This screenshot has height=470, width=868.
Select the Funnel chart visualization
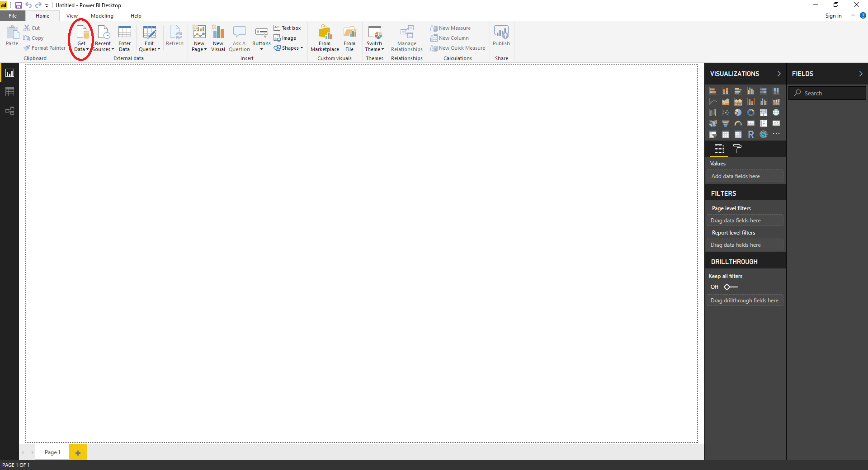coord(726,123)
